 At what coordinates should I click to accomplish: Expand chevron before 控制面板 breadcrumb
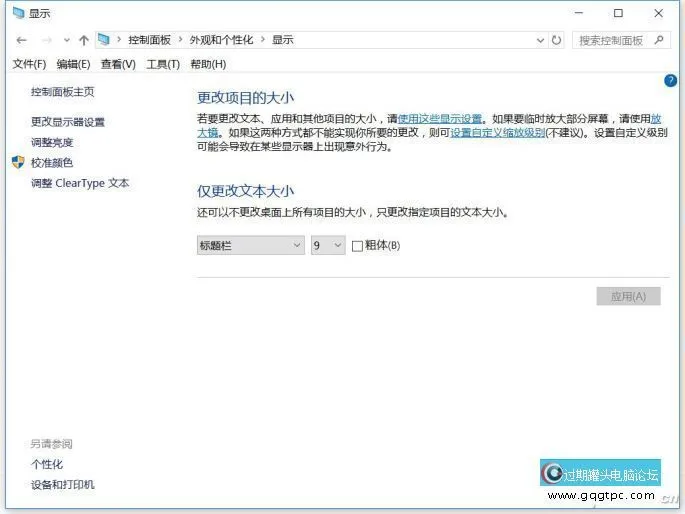(119, 40)
